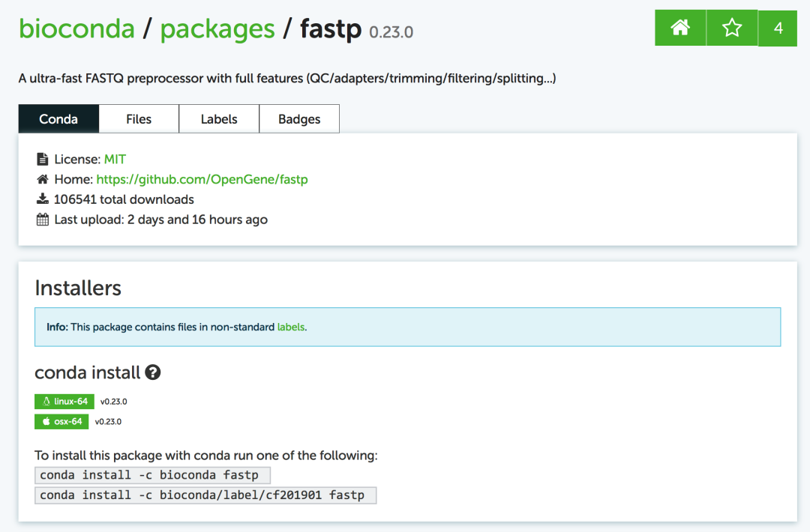The width and height of the screenshot is (810, 532).
Task: Click the green home icon button
Action: pyautogui.click(x=680, y=28)
